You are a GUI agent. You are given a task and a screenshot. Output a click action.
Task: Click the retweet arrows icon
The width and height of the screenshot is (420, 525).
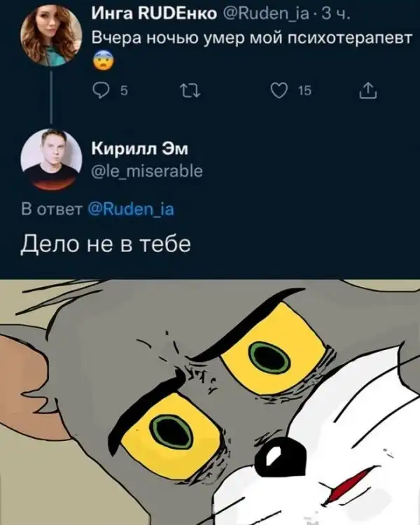click(190, 91)
